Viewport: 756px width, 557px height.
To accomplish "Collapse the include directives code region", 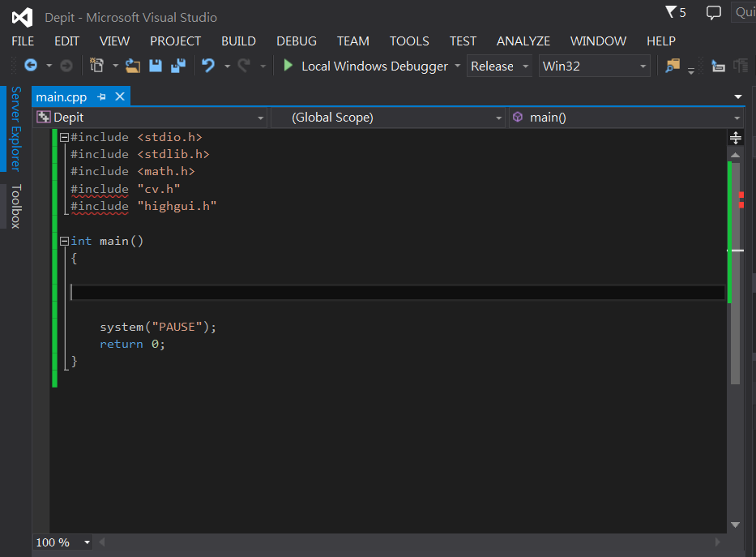I will click(63, 137).
